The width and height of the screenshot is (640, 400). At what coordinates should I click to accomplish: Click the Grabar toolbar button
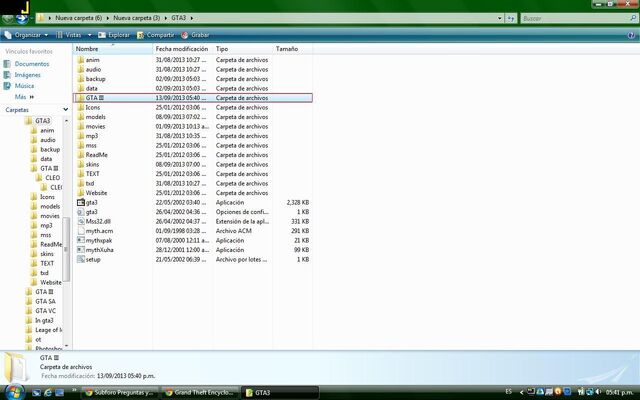[x=195, y=35]
